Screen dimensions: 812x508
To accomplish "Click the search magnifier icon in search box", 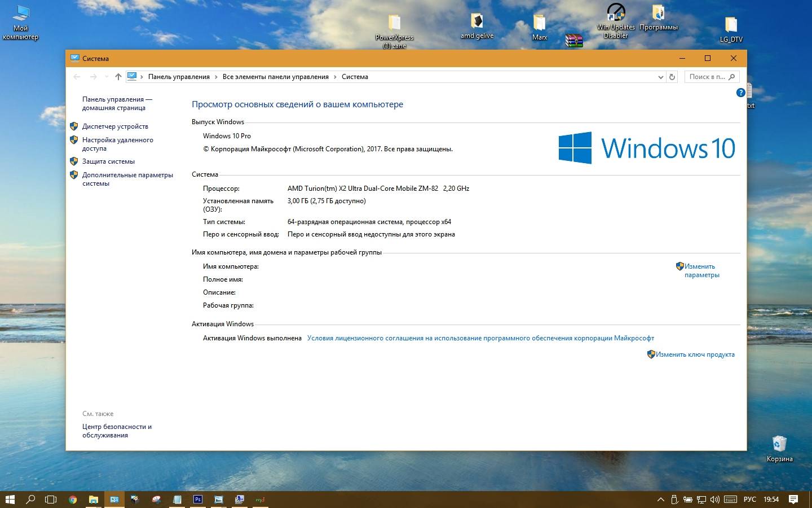I will tap(732, 77).
